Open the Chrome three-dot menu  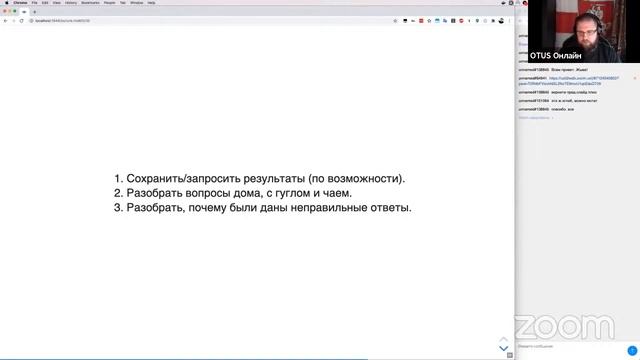[x=509, y=21]
